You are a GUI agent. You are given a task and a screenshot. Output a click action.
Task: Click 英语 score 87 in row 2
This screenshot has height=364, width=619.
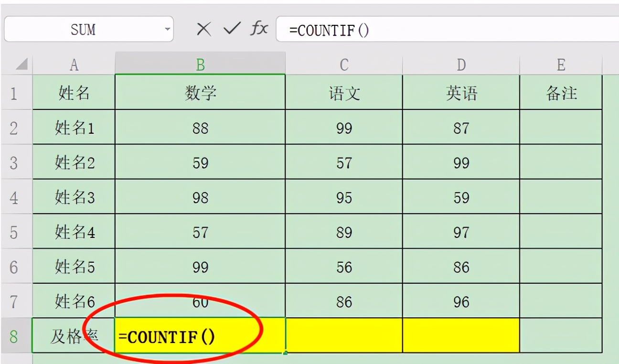461,127
